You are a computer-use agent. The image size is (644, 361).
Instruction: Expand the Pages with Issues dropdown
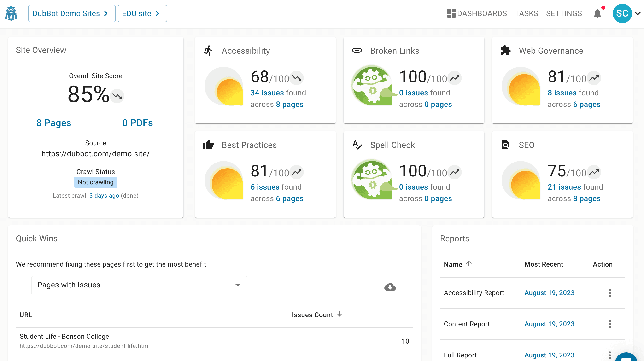coord(139,285)
